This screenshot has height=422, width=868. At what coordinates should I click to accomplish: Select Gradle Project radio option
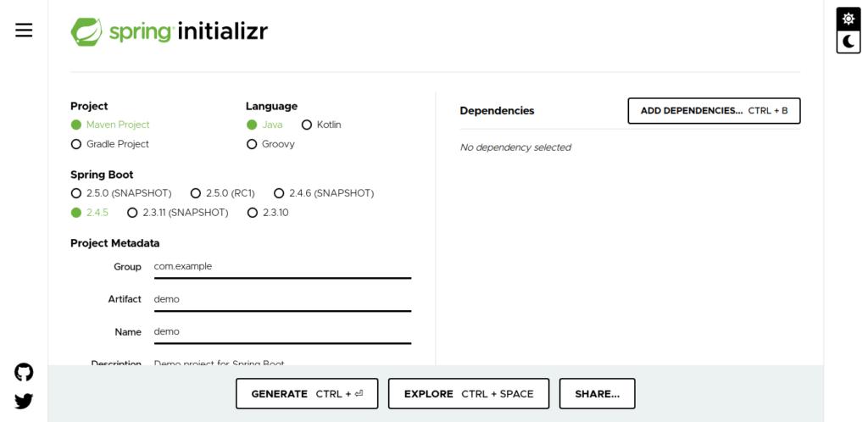tap(110, 144)
